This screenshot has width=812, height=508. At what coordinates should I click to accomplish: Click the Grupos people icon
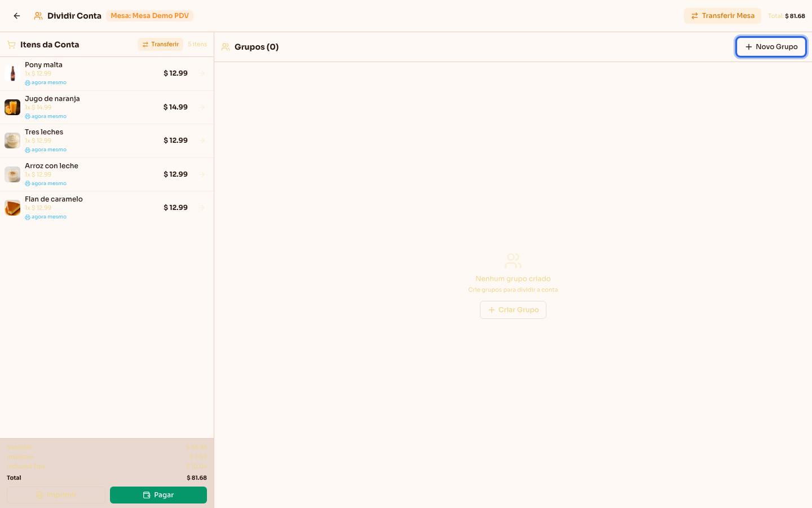coord(226,47)
